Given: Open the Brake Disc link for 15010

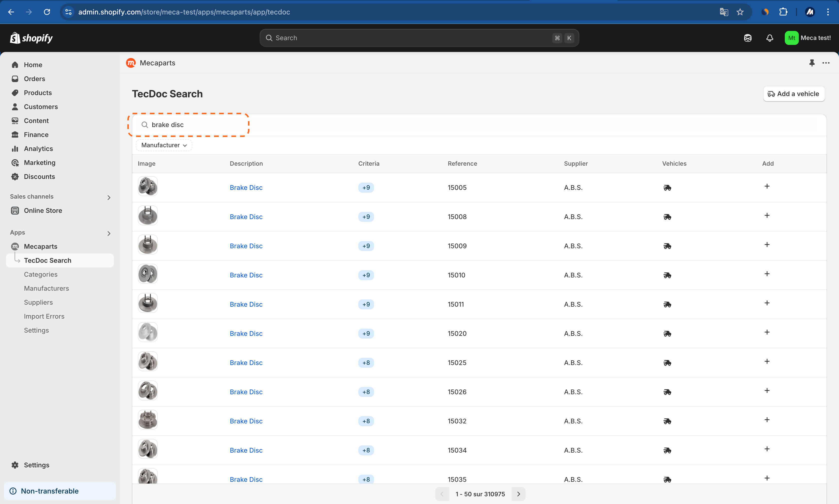Looking at the screenshot, I should pyautogui.click(x=246, y=275).
